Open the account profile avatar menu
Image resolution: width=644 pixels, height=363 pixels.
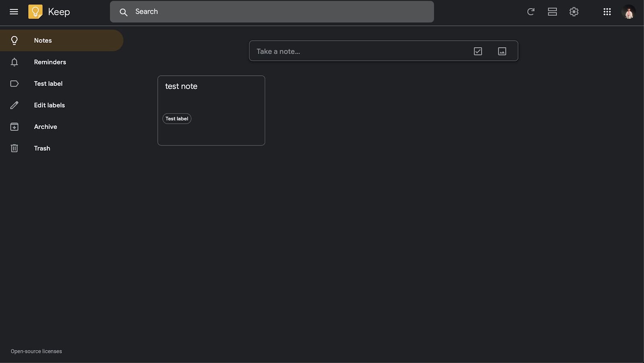click(x=628, y=12)
